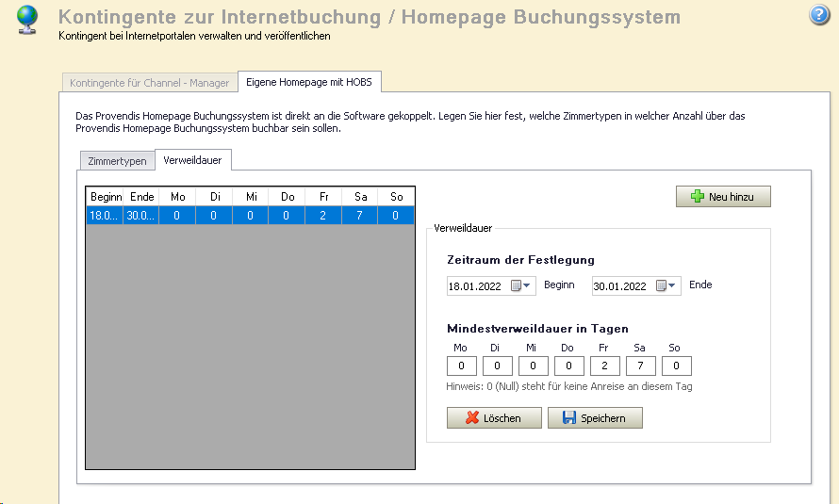Open the Beginn date calendar dropdown
The height and width of the screenshot is (504, 839).
521,286
